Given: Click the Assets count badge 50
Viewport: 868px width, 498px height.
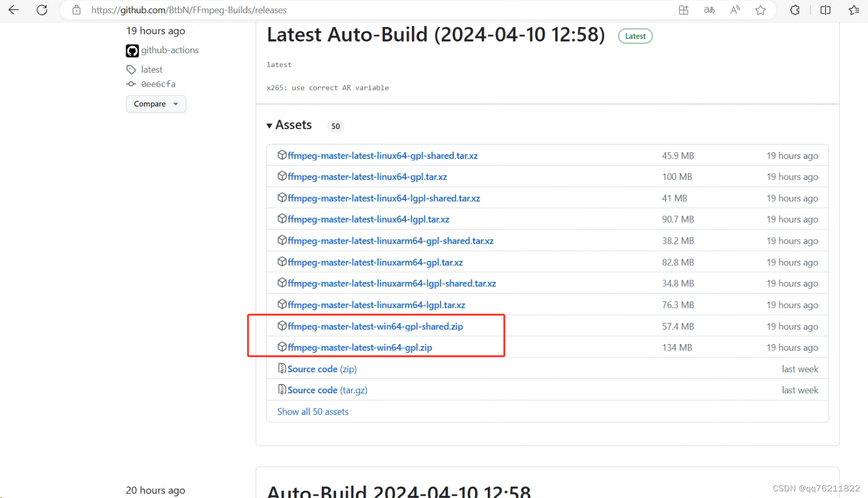Looking at the screenshot, I should pyautogui.click(x=335, y=126).
